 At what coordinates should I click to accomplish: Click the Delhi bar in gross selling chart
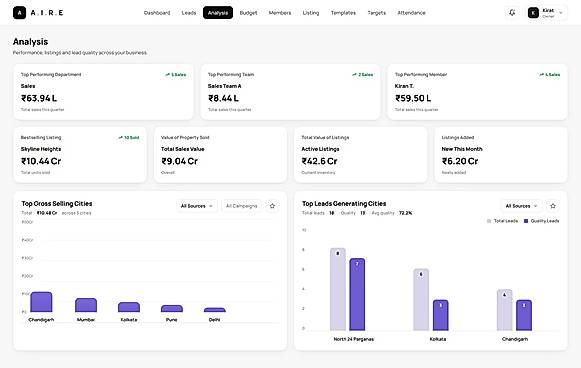[215, 310]
